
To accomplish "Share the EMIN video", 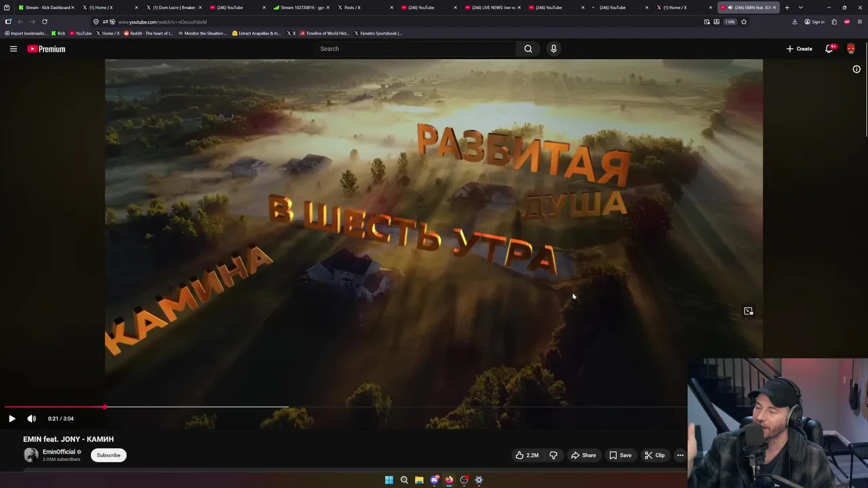I will pos(583,455).
